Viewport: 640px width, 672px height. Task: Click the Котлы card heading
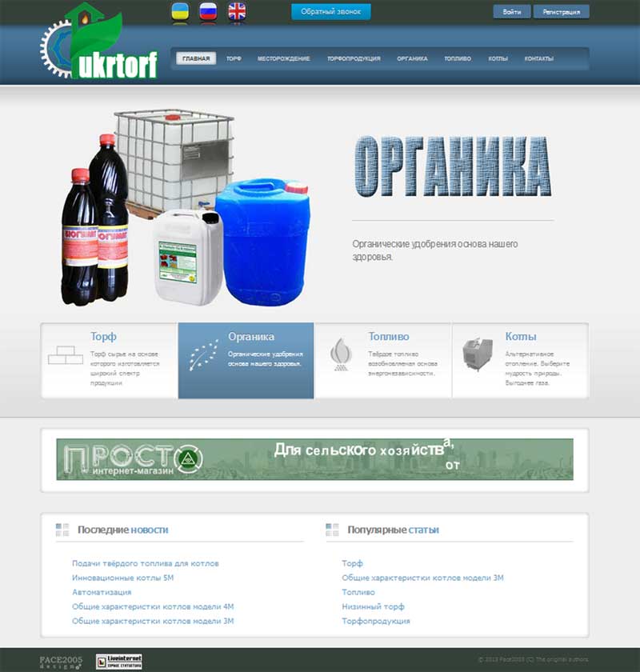(x=521, y=337)
